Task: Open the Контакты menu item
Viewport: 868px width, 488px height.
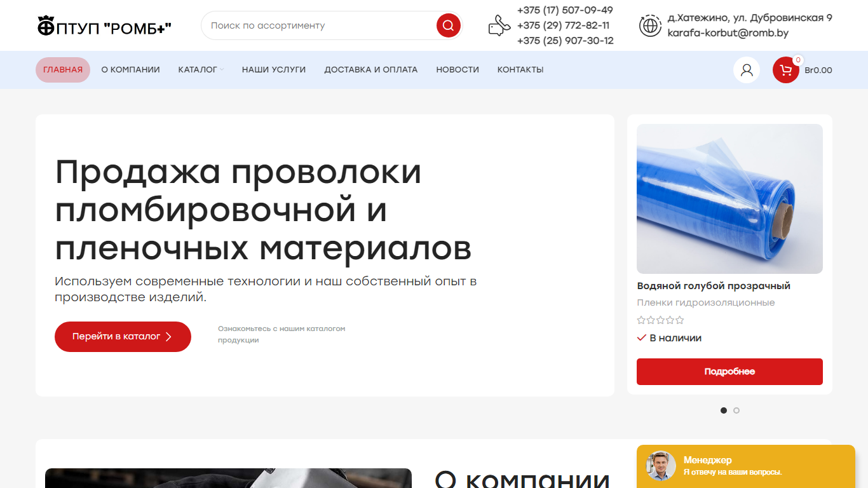Action: point(520,70)
